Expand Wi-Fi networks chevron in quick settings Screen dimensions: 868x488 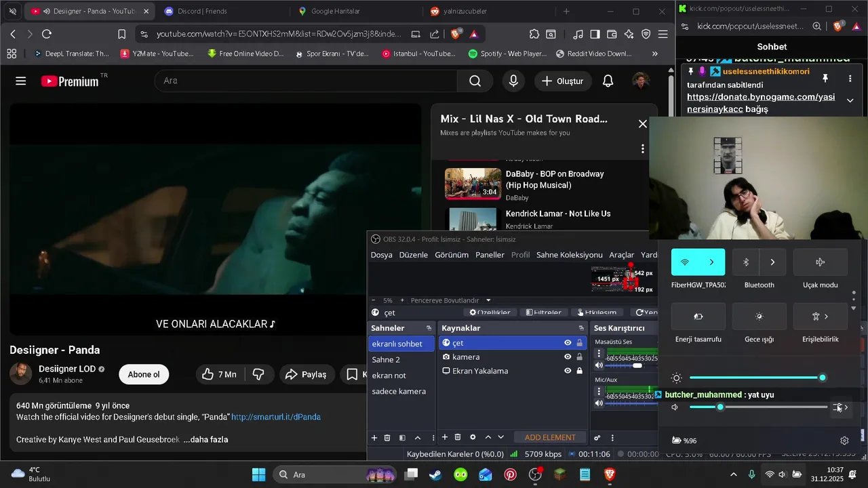pos(711,262)
